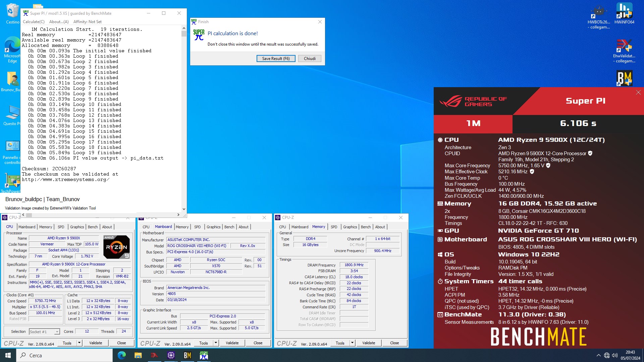Open the Cestino recycle bin desktop icon
Viewport: 644px width, 362px height.
tap(12, 13)
